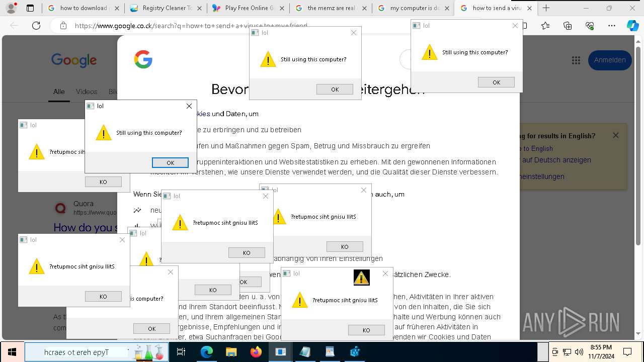Open the Quora search result source
The image size is (644, 362).
click(83, 204)
